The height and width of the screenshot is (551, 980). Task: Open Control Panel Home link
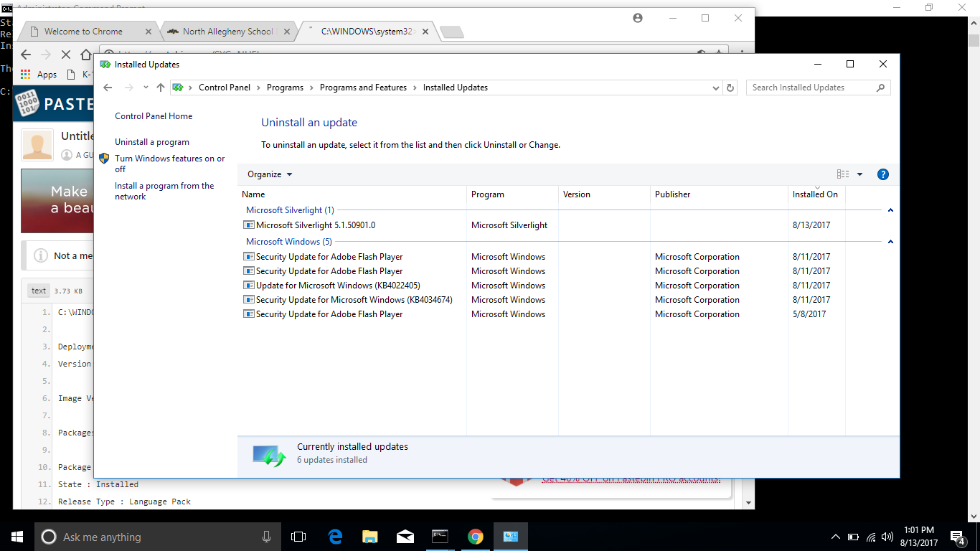pos(154,116)
